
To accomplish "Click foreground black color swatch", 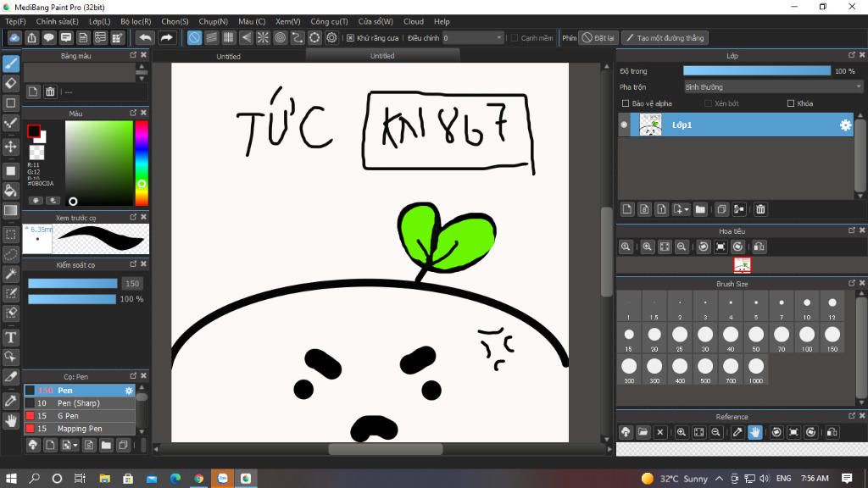I will click(34, 131).
